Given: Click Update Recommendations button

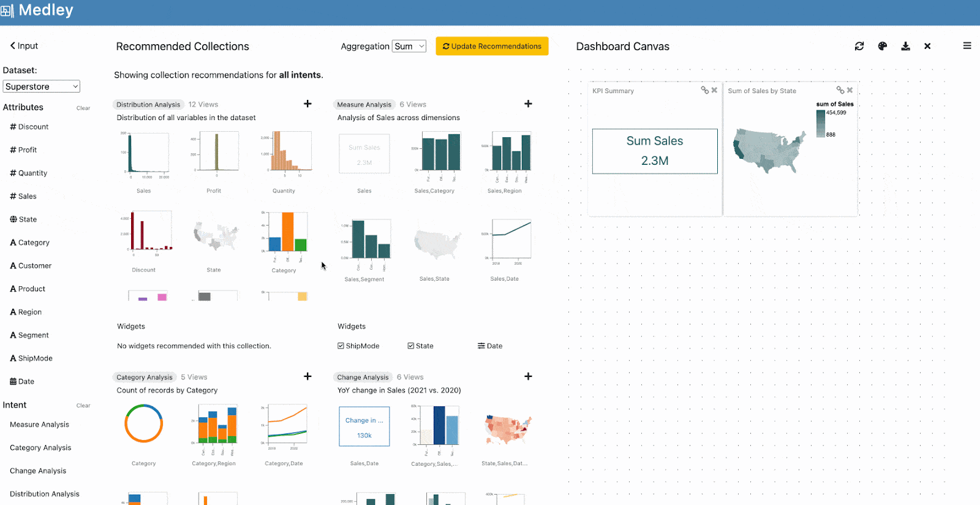Looking at the screenshot, I should pos(492,46).
